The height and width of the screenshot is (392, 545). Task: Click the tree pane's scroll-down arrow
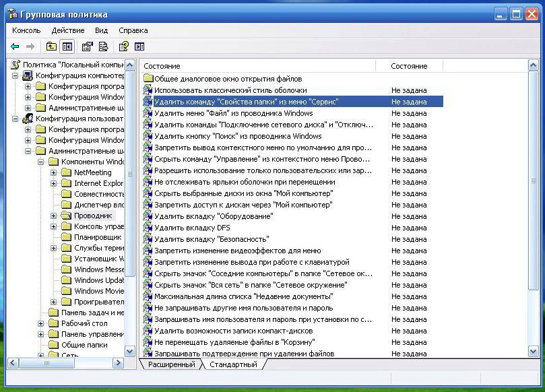click(x=129, y=352)
